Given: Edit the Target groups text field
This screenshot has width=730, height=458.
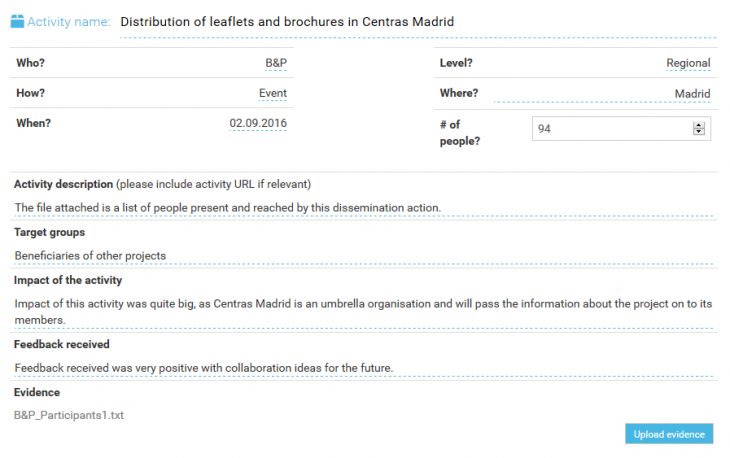Looking at the screenshot, I should (x=364, y=256).
